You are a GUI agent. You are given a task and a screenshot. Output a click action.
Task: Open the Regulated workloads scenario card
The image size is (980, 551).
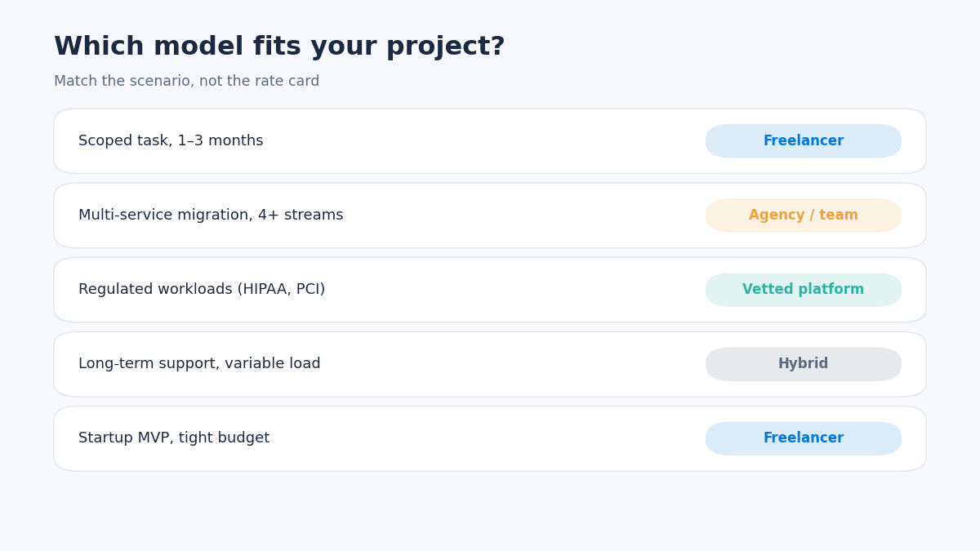(490, 290)
